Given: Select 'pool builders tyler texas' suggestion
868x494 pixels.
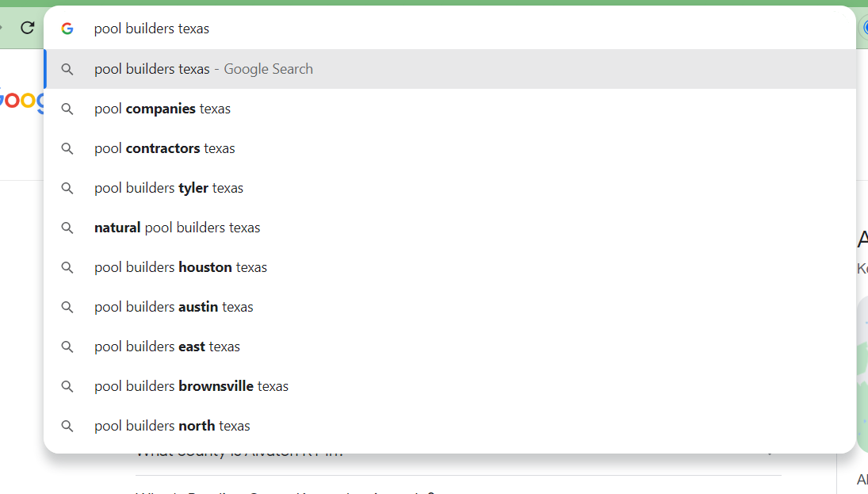Looking at the screenshot, I should (450, 188).
